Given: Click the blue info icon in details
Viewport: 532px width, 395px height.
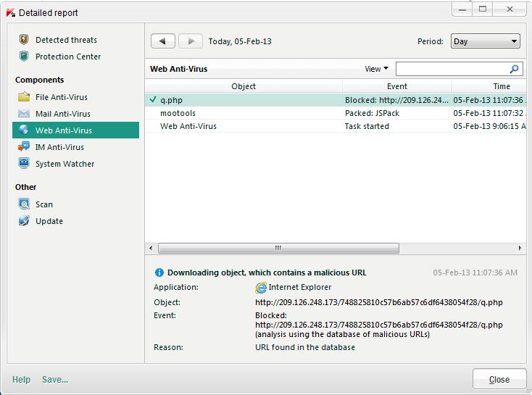Looking at the screenshot, I should click(x=159, y=273).
